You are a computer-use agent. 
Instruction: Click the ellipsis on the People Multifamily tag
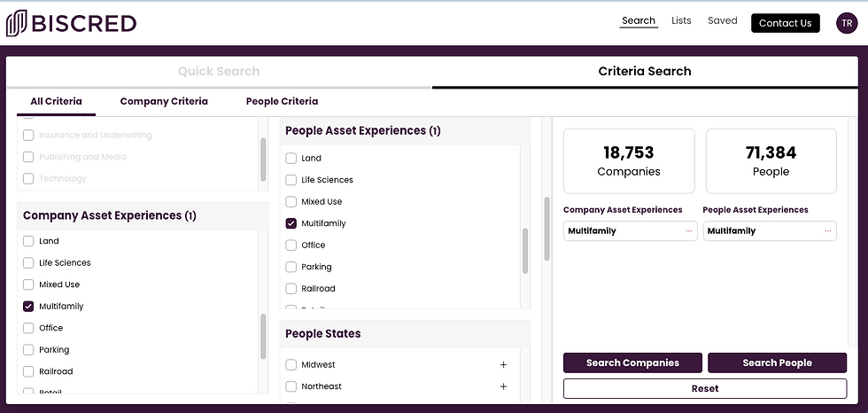[x=827, y=231]
